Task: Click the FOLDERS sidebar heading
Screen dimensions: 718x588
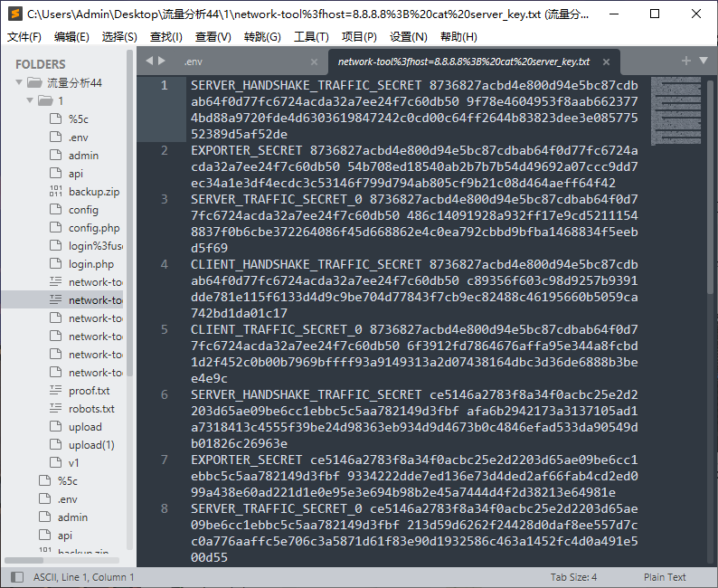Action: [41, 64]
